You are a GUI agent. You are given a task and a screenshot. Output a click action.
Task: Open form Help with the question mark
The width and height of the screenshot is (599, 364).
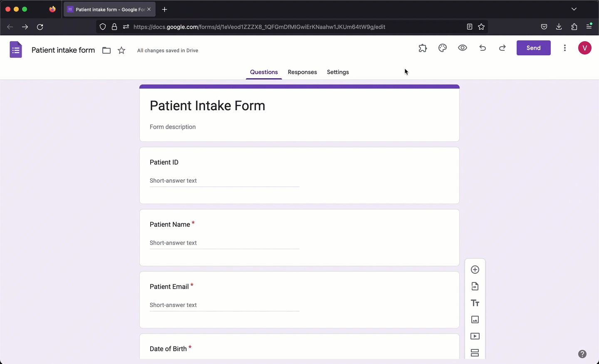582,354
